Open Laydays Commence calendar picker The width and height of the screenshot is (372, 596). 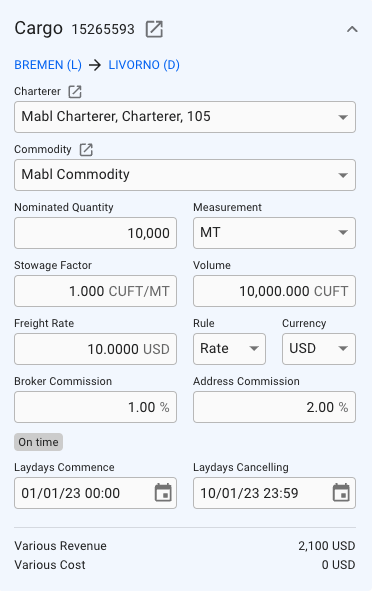[x=163, y=493]
